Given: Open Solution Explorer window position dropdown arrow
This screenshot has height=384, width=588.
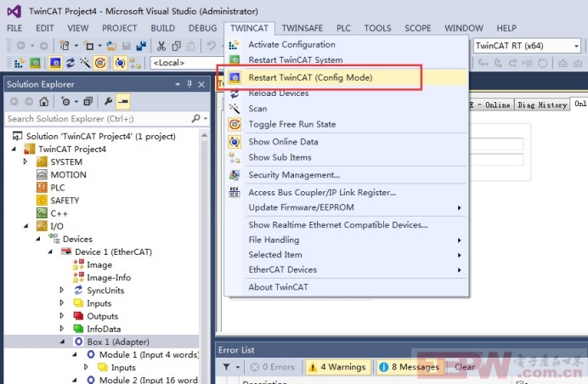Looking at the screenshot, I should click(x=178, y=84).
